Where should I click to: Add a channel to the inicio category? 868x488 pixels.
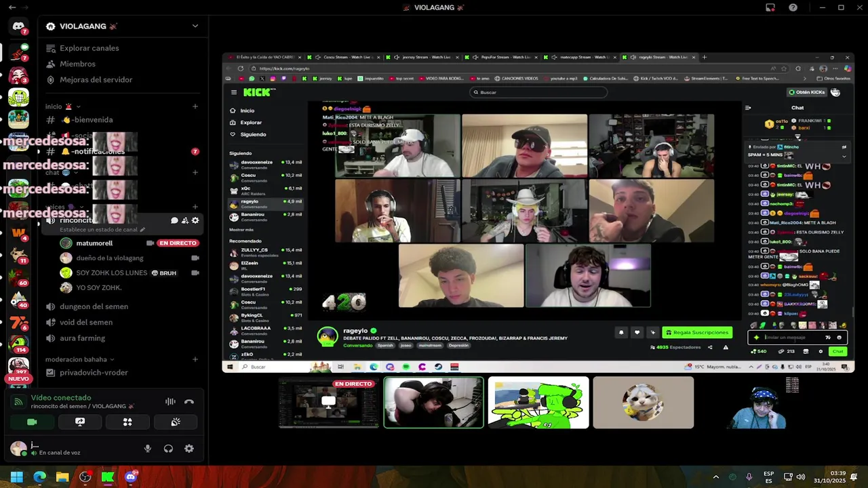(x=195, y=106)
